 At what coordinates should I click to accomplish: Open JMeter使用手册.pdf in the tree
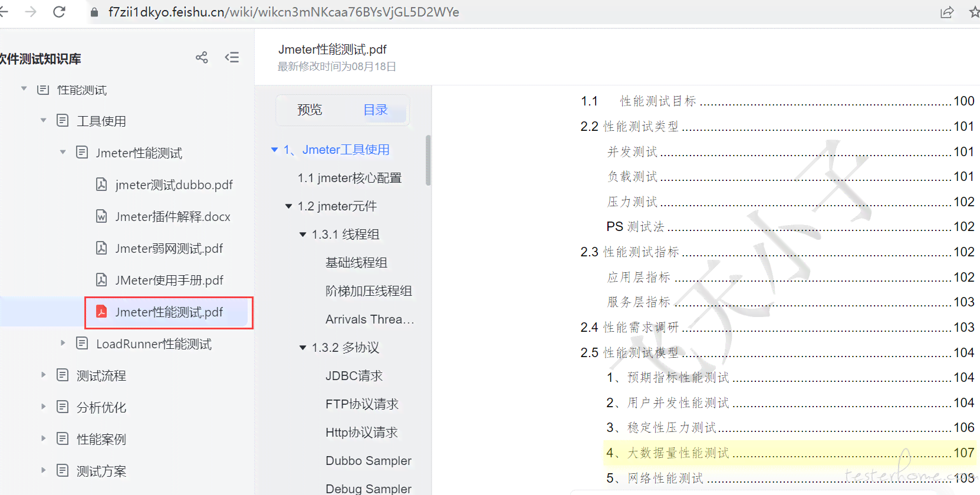click(169, 280)
